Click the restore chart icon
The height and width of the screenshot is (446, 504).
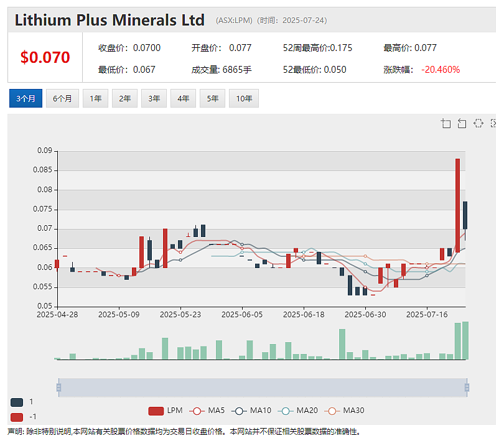tap(478, 123)
